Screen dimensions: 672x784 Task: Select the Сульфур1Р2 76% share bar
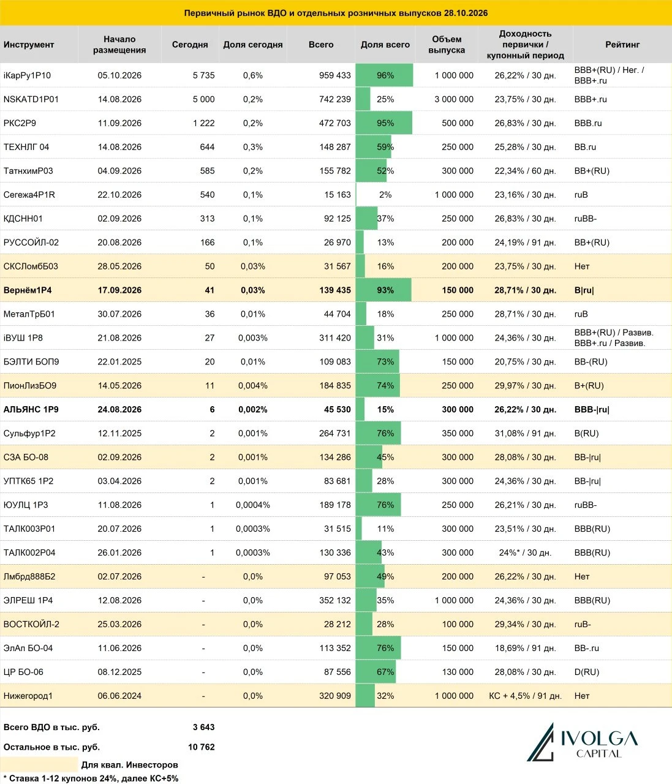(x=379, y=434)
